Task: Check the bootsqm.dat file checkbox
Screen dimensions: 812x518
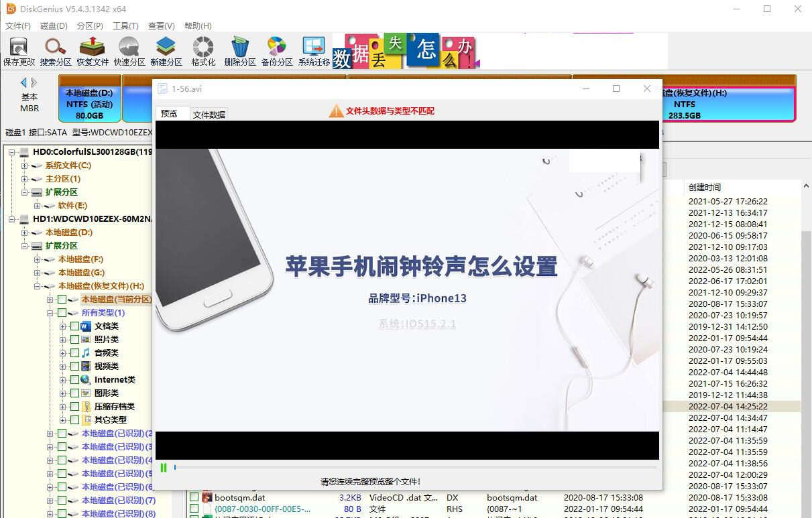Action: click(x=194, y=498)
